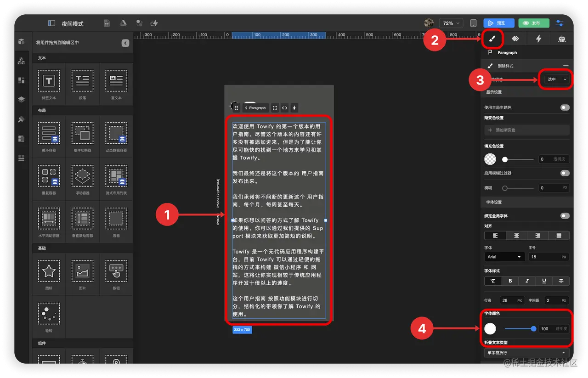Select the 浮动容器 component
This screenshot has width=588, height=378.
coord(82,179)
